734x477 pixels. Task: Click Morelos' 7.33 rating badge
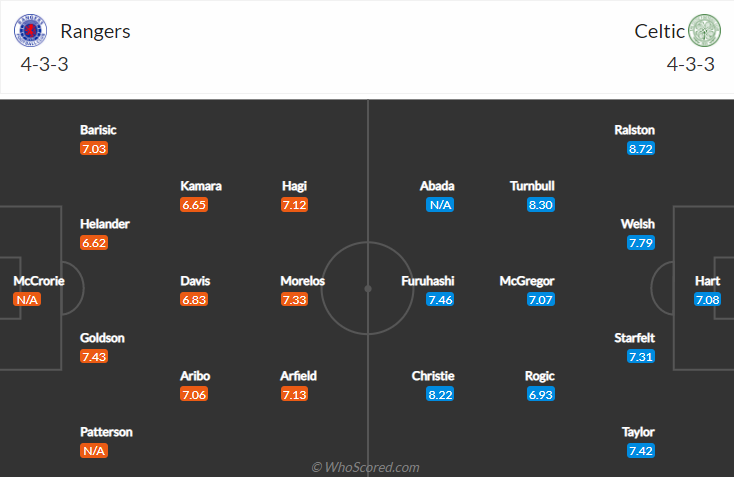click(294, 300)
